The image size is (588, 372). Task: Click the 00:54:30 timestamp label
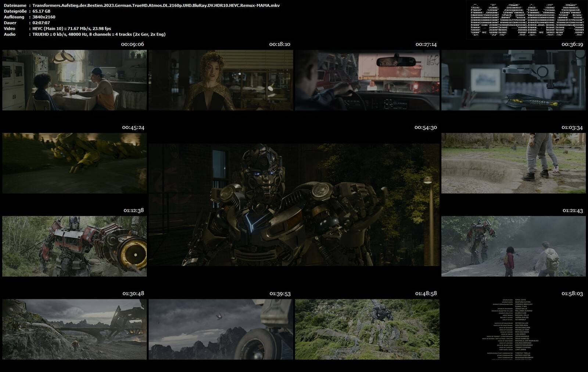[426, 127]
